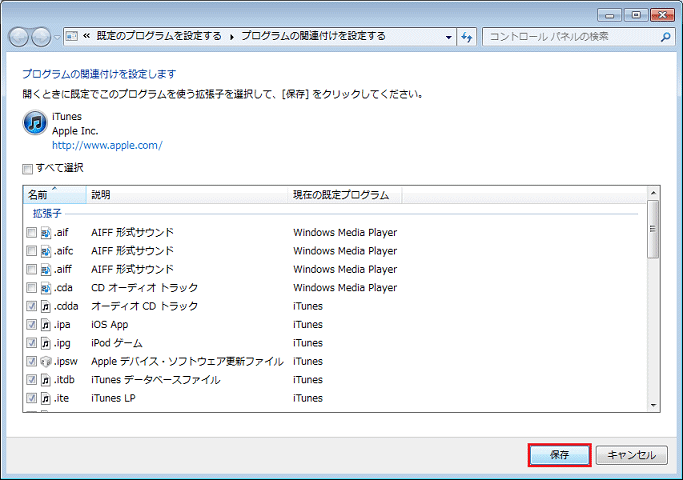Toggle the .itdb extension checkbox
683x480 pixels.
[x=31, y=380]
